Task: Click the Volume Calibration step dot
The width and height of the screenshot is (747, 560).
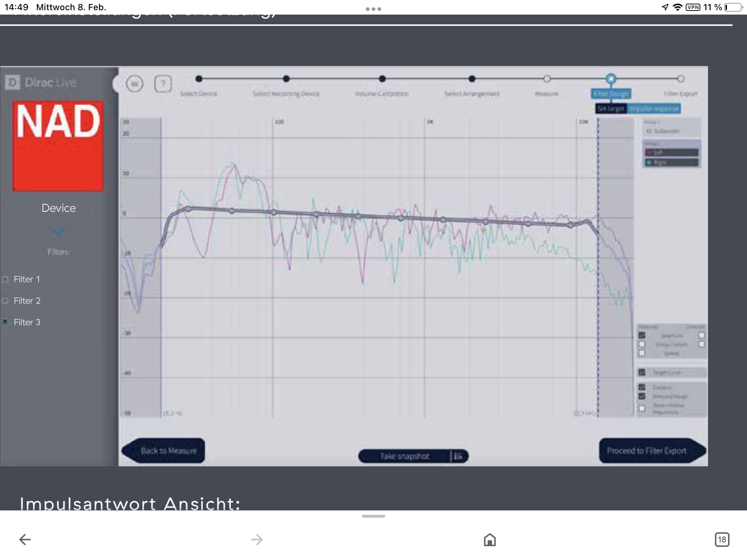Action: pyautogui.click(x=382, y=78)
